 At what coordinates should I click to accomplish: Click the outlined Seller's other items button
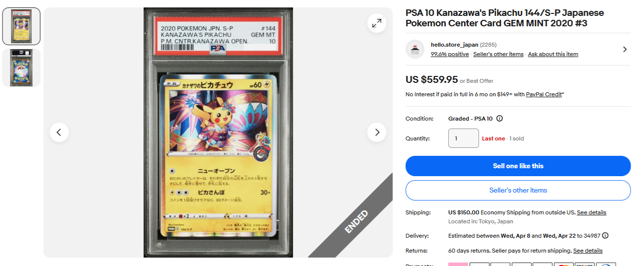click(518, 190)
